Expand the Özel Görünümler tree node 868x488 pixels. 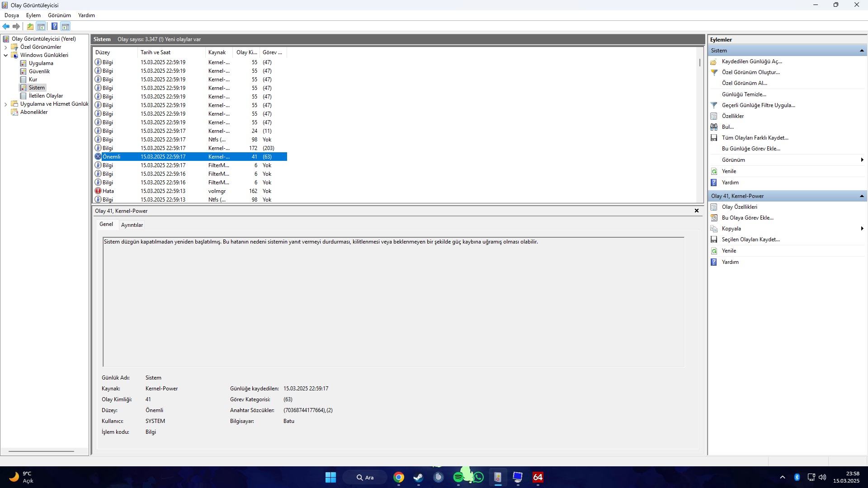pos(5,47)
